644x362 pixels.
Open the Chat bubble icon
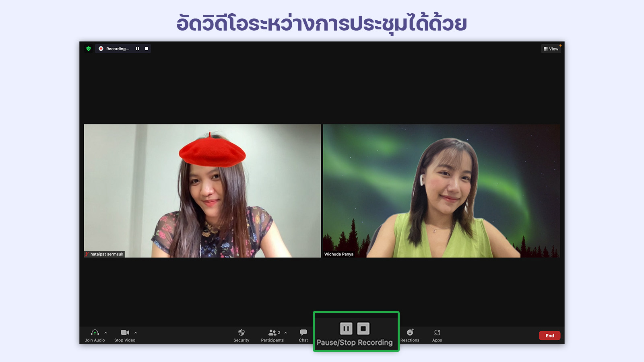pyautogui.click(x=303, y=333)
